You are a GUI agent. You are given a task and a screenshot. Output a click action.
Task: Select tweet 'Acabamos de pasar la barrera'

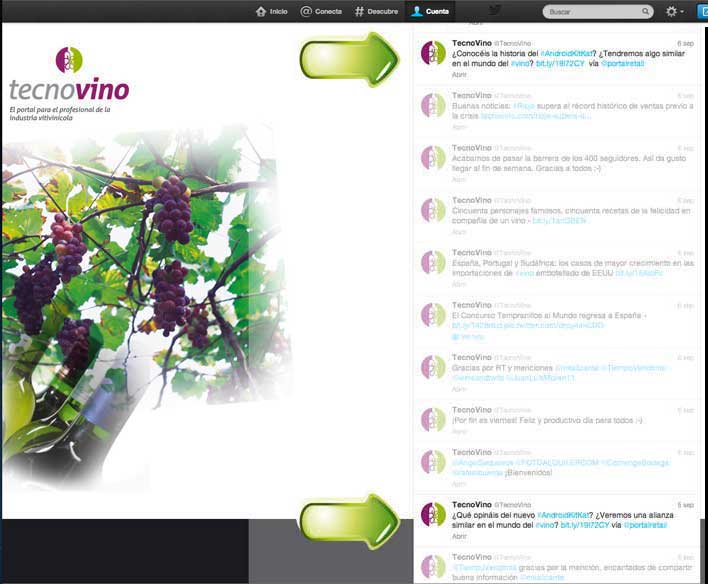tap(569, 163)
